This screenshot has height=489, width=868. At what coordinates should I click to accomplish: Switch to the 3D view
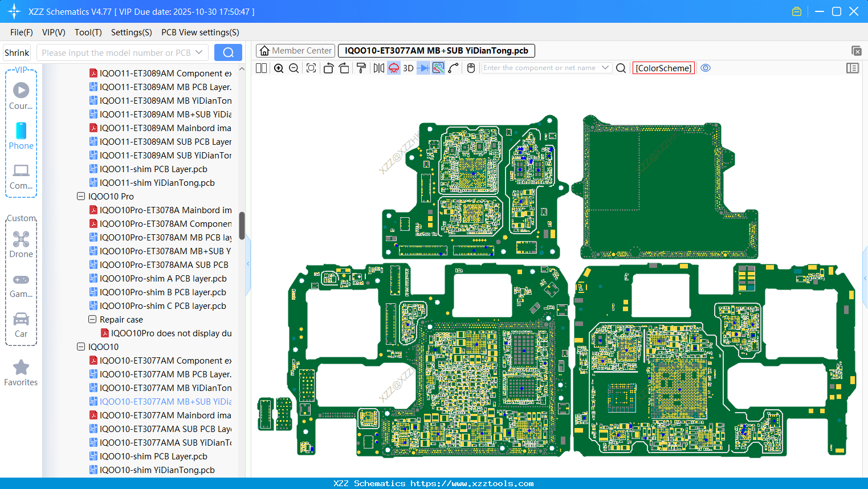click(408, 68)
